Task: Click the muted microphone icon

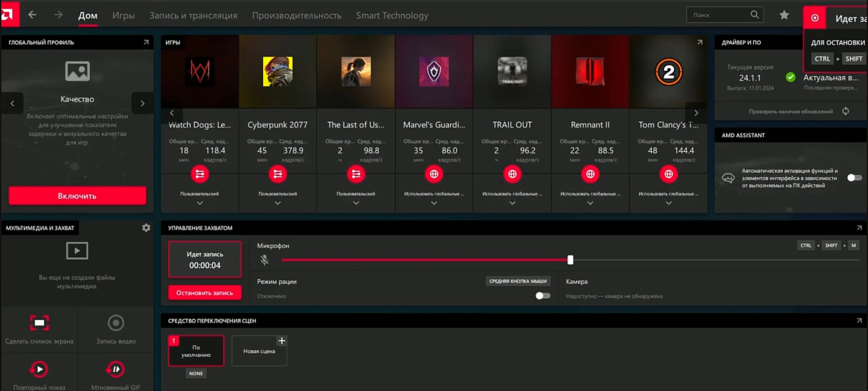Action: pos(264,260)
